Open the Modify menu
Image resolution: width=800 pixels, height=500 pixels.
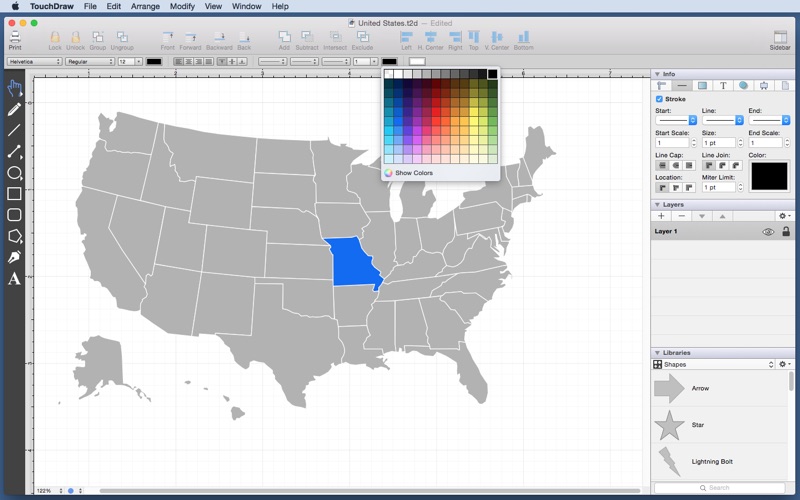[182, 6]
